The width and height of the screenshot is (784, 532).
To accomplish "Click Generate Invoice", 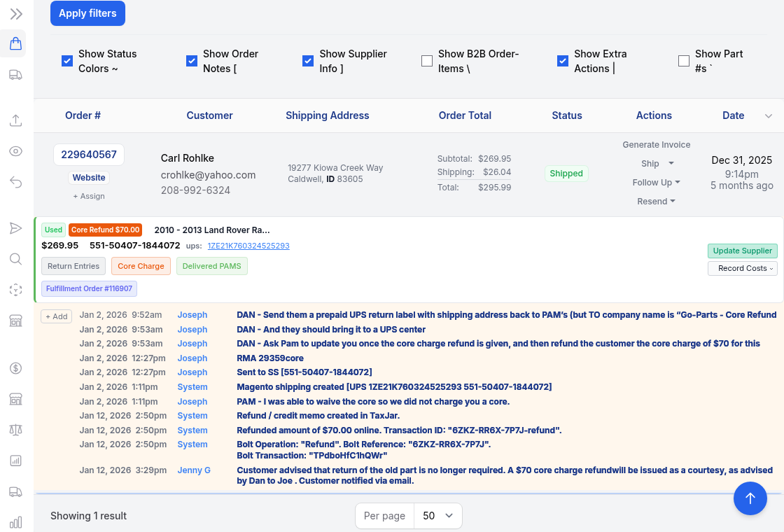I will pos(656,145).
